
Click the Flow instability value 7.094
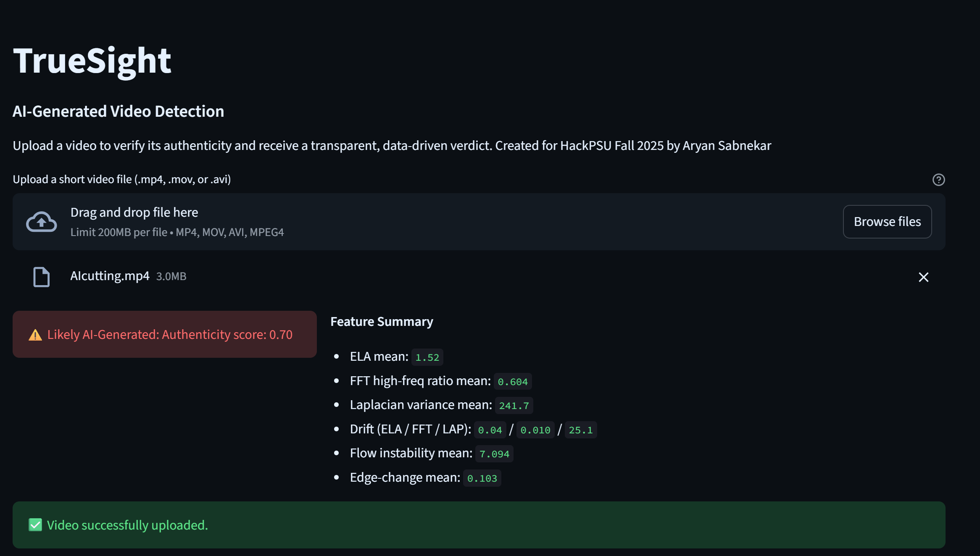[494, 454]
